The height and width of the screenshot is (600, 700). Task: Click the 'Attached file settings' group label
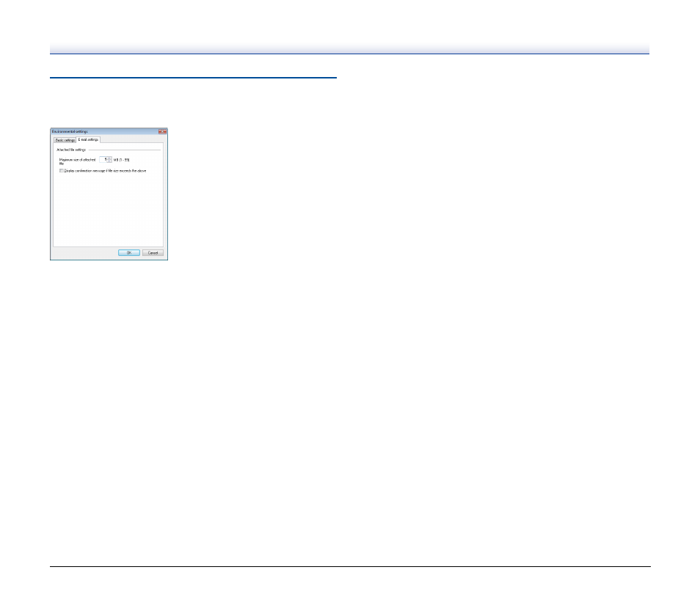point(71,150)
